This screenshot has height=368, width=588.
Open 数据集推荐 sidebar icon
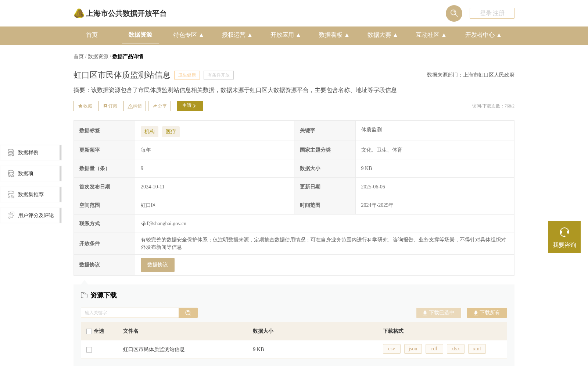(x=11, y=194)
